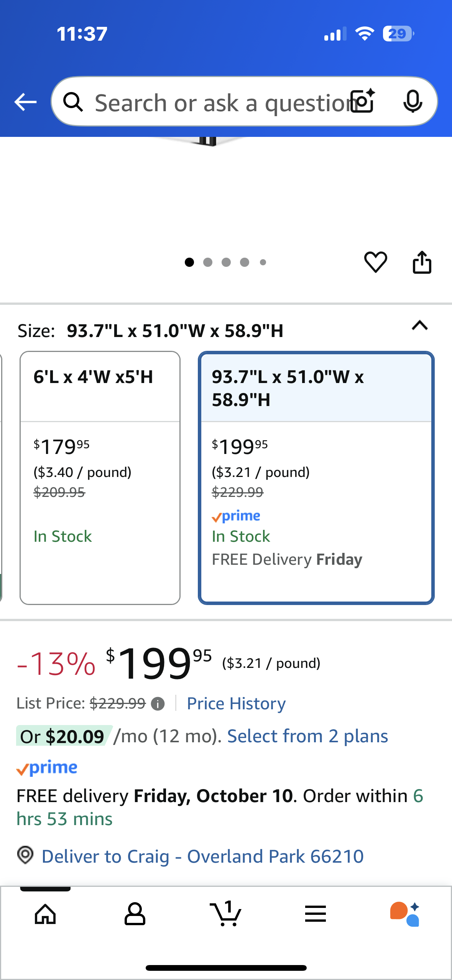This screenshot has width=452, height=980.
Task: Tap Select from 2 plans link
Action: click(x=307, y=736)
